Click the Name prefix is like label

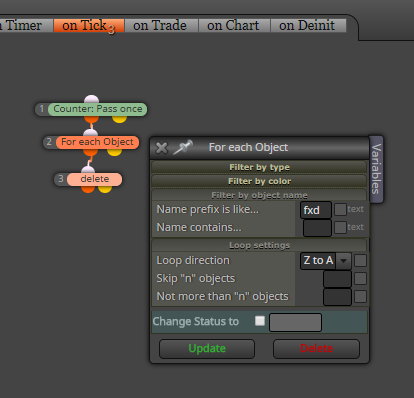coord(207,209)
